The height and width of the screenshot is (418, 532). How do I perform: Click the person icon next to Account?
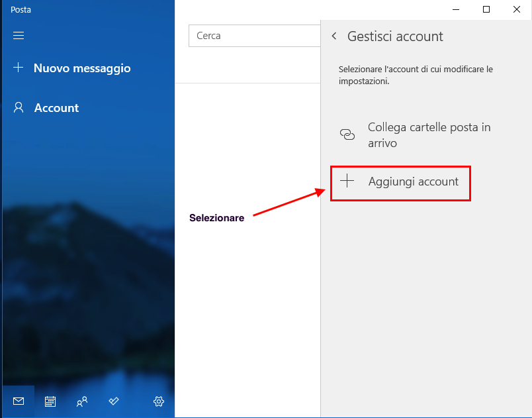[19, 107]
